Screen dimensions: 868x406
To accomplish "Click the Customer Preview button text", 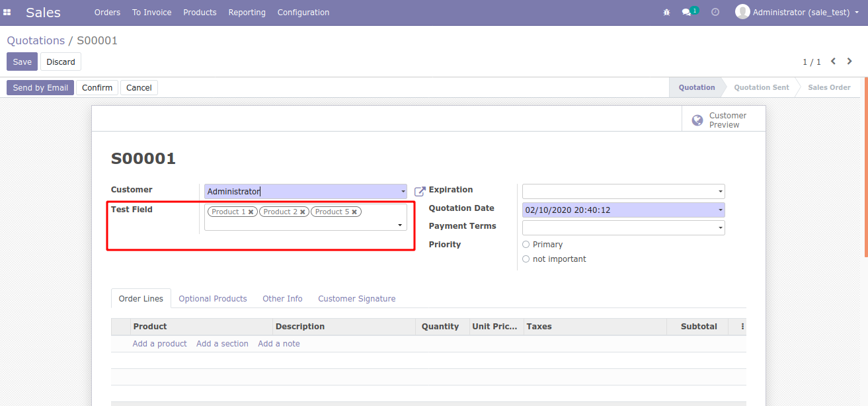I will (x=728, y=120).
